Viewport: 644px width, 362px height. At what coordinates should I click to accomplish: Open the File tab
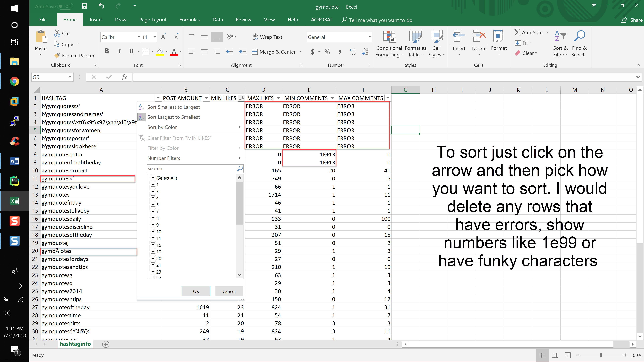click(x=43, y=20)
